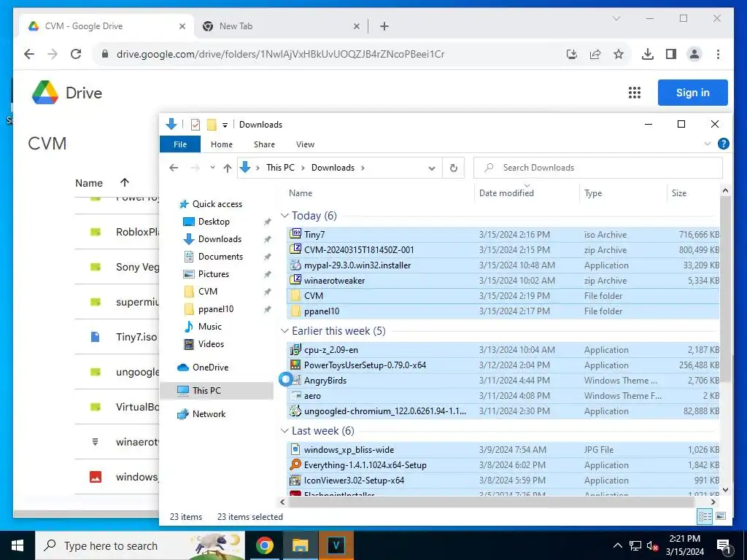Open Chrome's three-dot menu
The image size is (747, 560).
pyautogui.click(x=718, y=54)
